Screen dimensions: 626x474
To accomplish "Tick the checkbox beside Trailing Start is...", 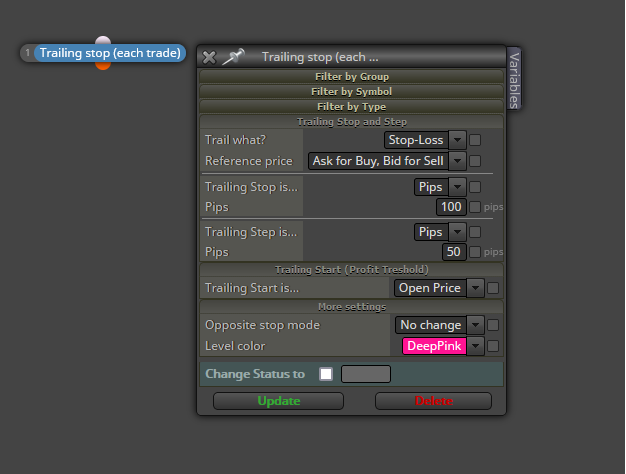I will 493,288.
